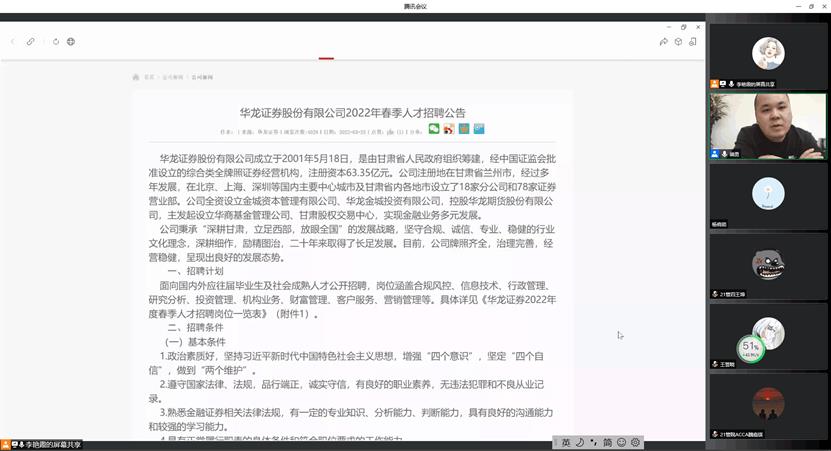This screenshot has width=831, height=451.
Task: Click the browser back arrow
Action: point(13,42)
